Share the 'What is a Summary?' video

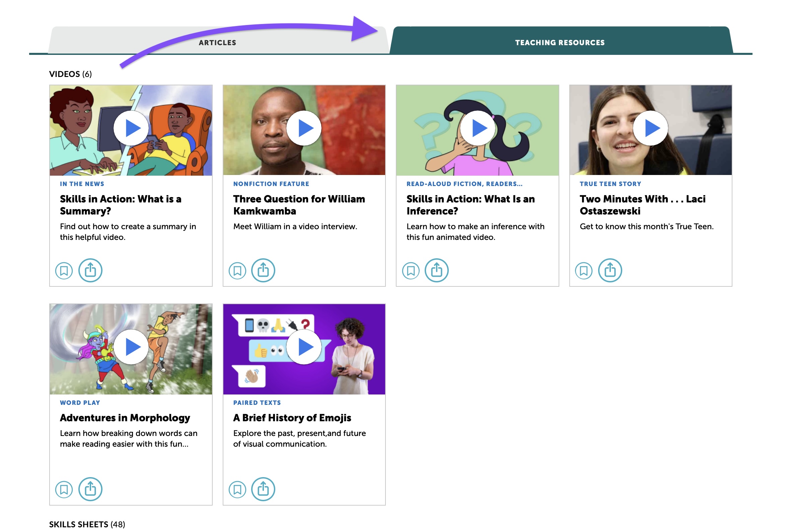coord(90,270)
